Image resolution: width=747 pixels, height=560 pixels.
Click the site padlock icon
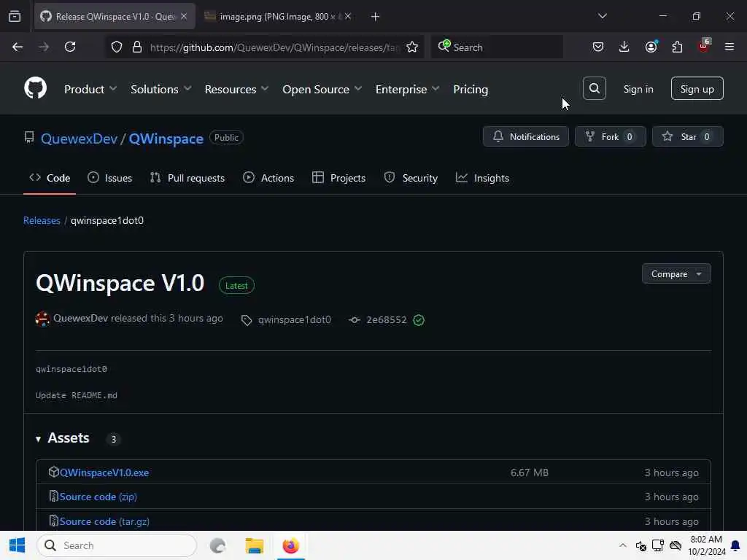136,47
